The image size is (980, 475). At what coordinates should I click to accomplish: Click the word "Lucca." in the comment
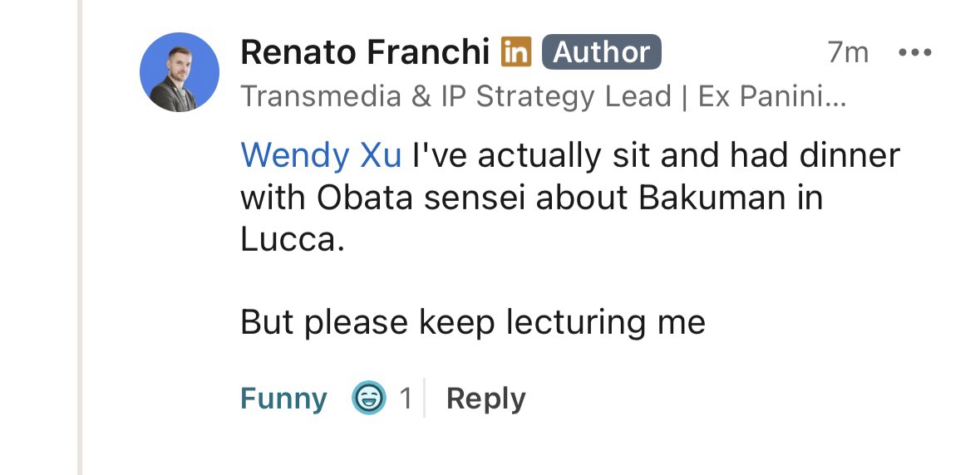pyautogui.click(x=292, y=240)
